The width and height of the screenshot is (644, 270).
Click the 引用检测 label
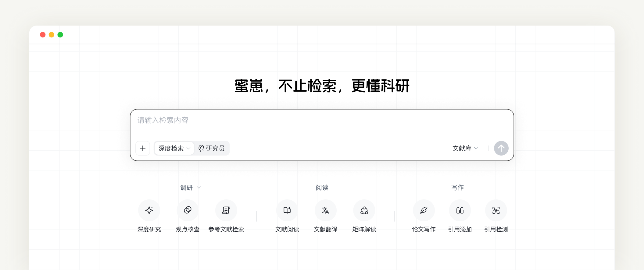pos(496,229)
